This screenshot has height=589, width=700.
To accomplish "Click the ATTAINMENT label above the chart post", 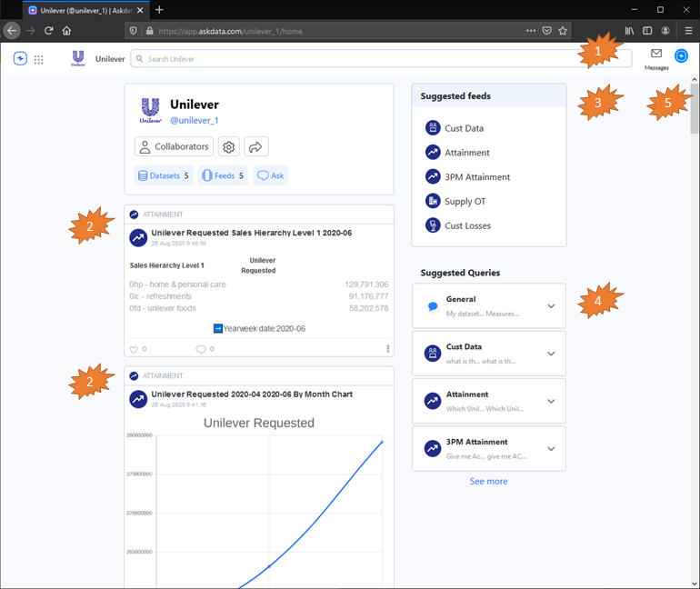I will pos(163,376).
